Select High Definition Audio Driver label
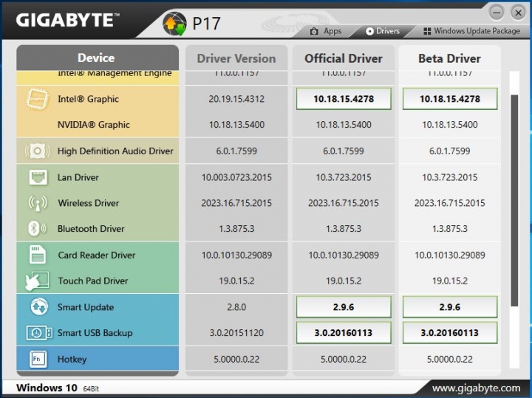 coord(115,151)
